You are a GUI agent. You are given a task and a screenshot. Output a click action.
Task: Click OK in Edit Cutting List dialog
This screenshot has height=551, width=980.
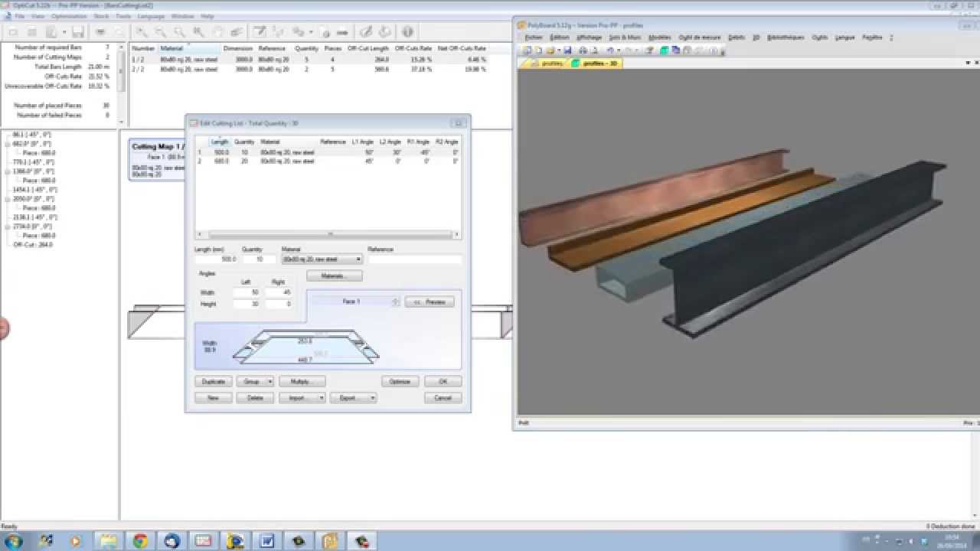click(x=443, y=381)
